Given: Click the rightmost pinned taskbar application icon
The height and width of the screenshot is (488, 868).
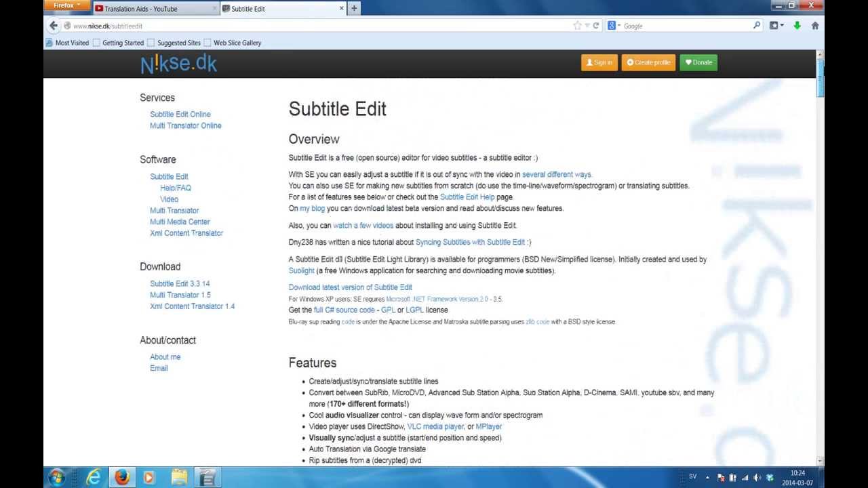Looking at the screenshot, I should point(208,477).
